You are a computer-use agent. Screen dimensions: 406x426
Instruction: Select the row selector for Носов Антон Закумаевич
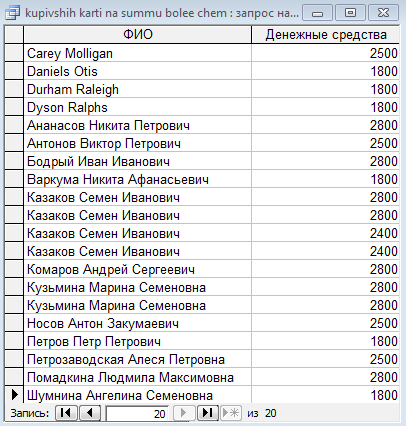point(14,323)
